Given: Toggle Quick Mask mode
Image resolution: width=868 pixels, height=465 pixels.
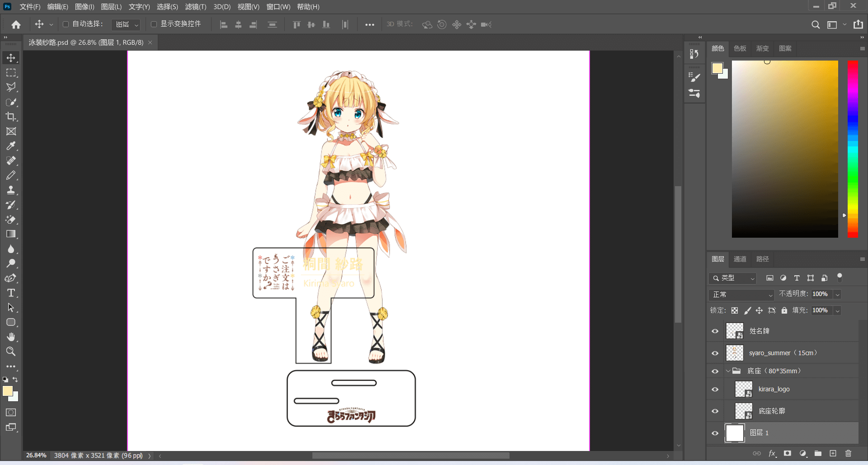Looking at the screenshot, I should pyautogui.click(x=11, y=412).
